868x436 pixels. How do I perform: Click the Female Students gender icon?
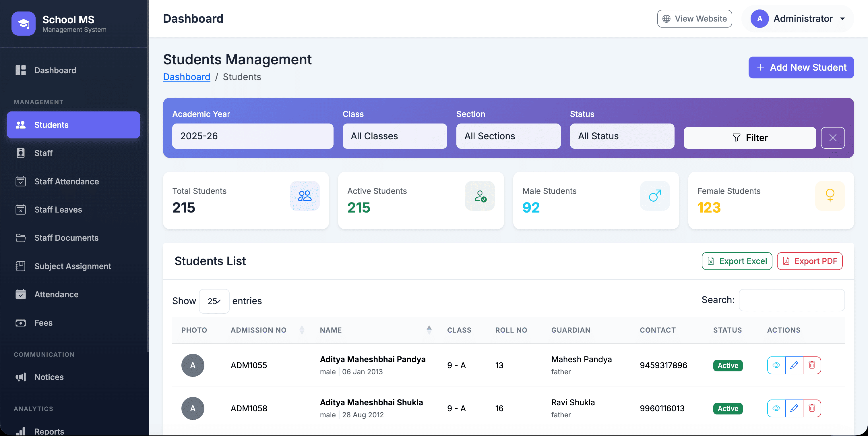coord(830,196)
